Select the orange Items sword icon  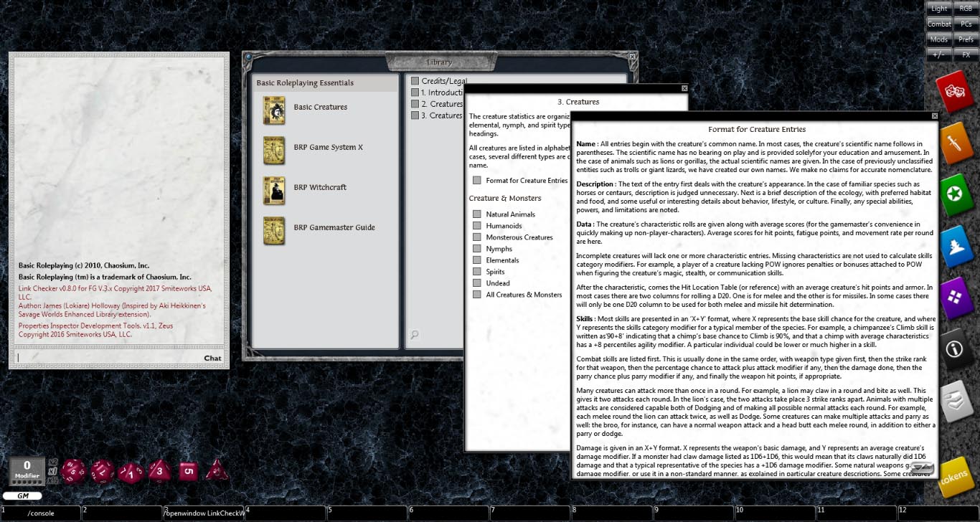point(957,142)
